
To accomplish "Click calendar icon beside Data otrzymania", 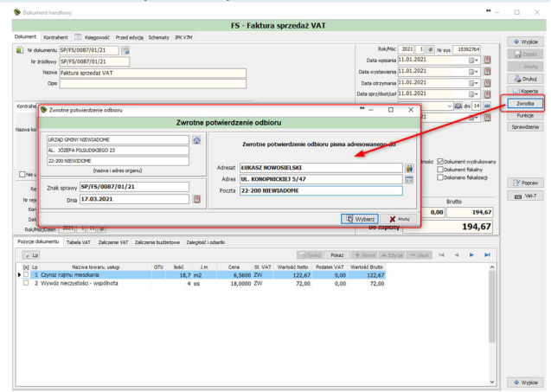I will [487, 83].
